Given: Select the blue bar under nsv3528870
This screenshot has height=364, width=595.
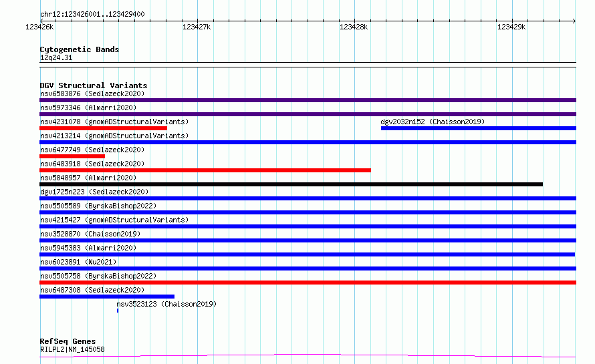Looking at the screenshot, I should click(x=308, y=240).
